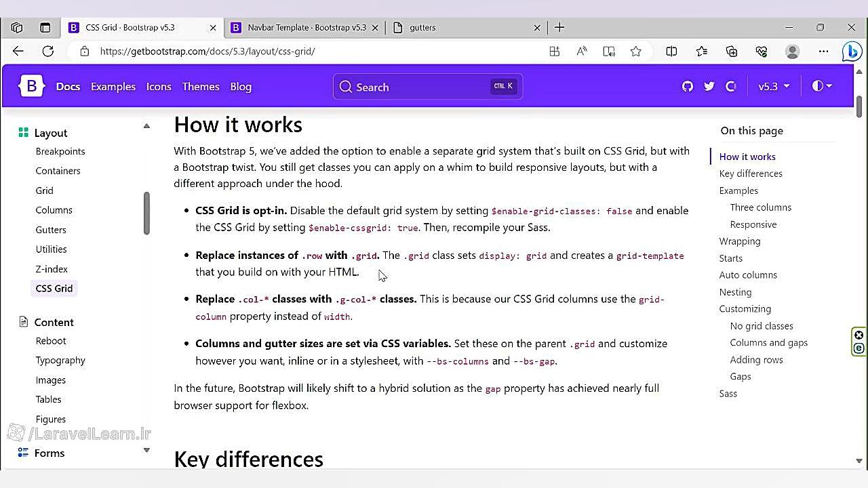Open the Open Collective icon link
Screen dimensions: 868x488
(731, 86)
